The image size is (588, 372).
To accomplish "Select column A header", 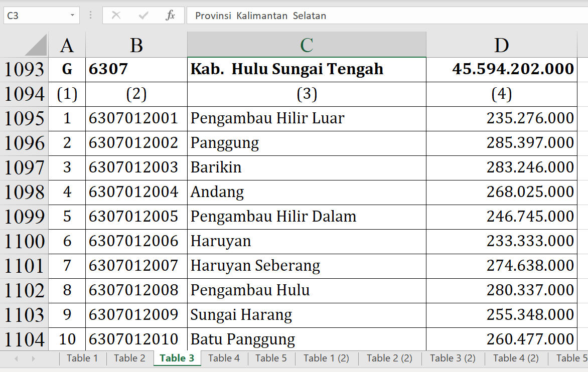I will (x=67, y=45).
